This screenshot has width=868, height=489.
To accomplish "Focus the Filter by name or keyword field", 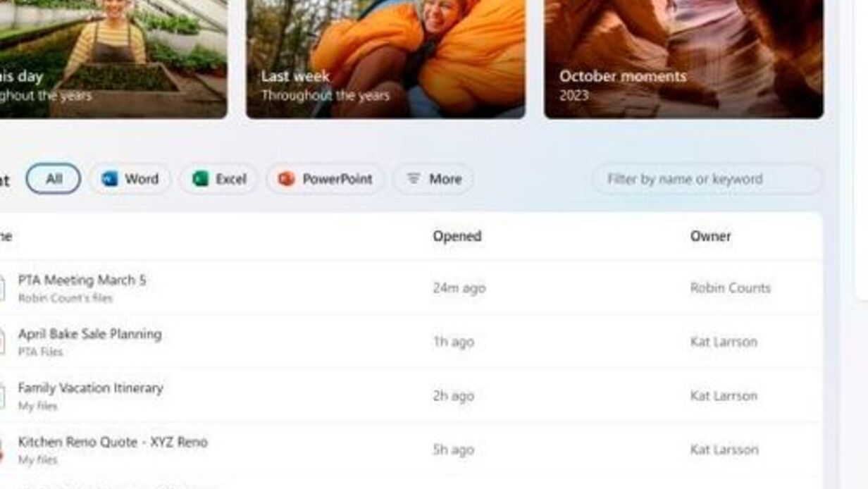I will pos(707,179).
